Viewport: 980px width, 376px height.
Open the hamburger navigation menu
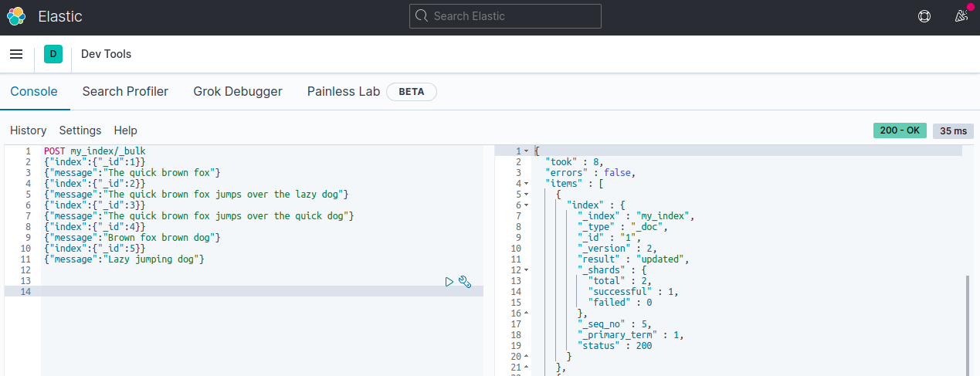click(16, 54)
